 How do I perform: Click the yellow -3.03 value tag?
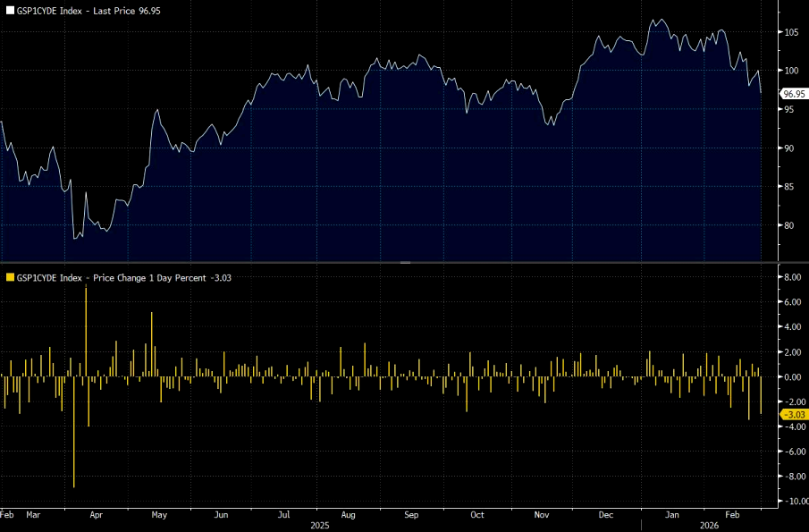[793, 415]
